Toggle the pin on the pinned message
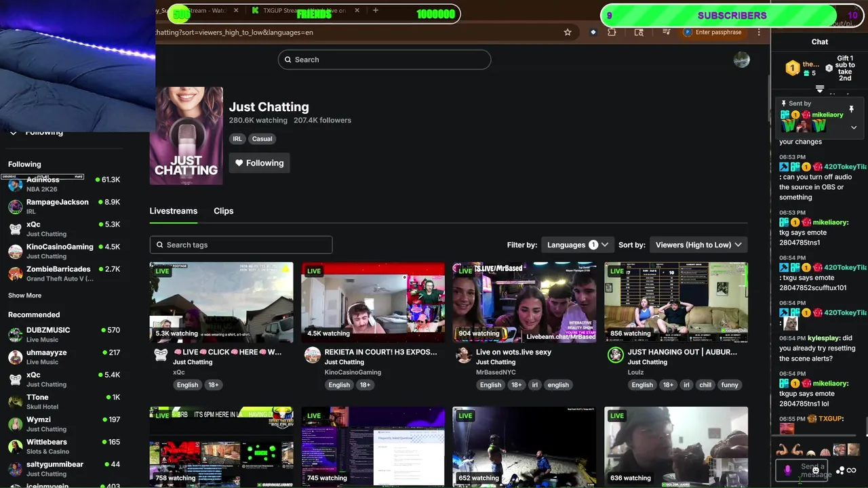Screen dimensions: 868x488 click(x=851, y=108)
